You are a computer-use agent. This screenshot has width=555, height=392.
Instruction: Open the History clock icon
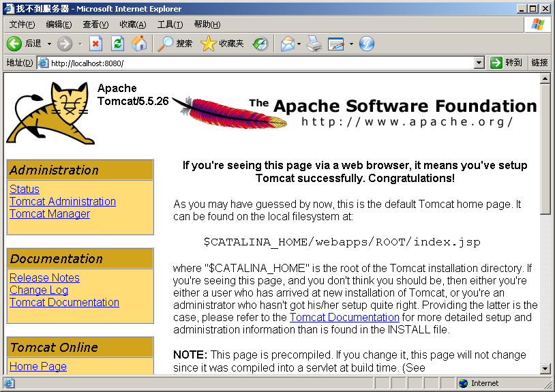click(x=260, y=44)
